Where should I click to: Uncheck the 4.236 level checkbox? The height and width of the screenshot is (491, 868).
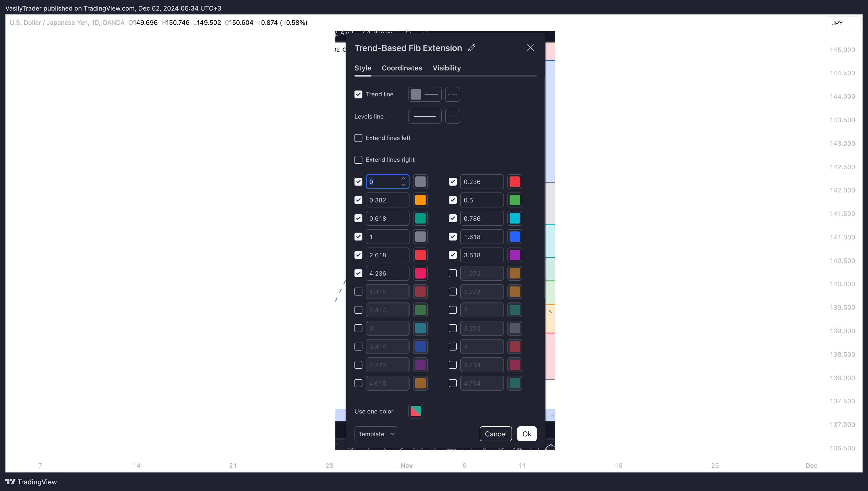[358, 273]
